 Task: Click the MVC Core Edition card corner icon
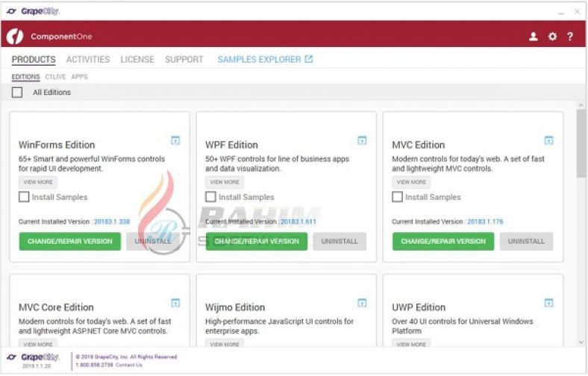[175, 303]
